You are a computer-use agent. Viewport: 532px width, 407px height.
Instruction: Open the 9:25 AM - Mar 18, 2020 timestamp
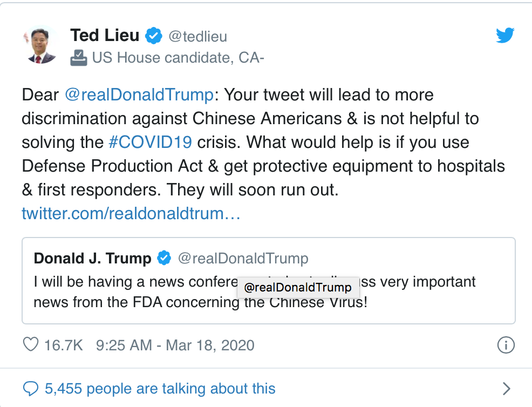tap(175, 345)
